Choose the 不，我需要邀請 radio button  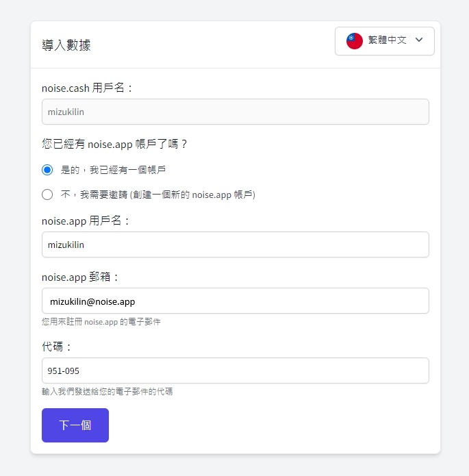pos(47,195)
